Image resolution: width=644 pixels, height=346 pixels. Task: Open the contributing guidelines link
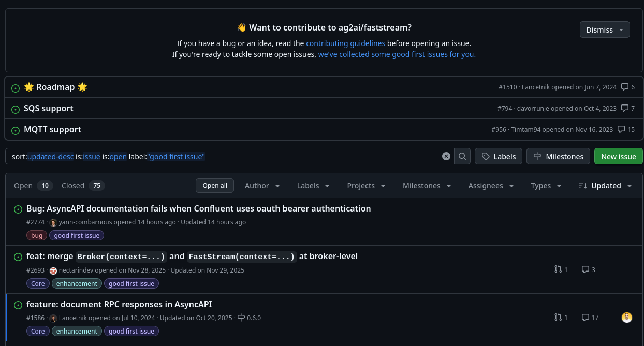tap(345, 43)
